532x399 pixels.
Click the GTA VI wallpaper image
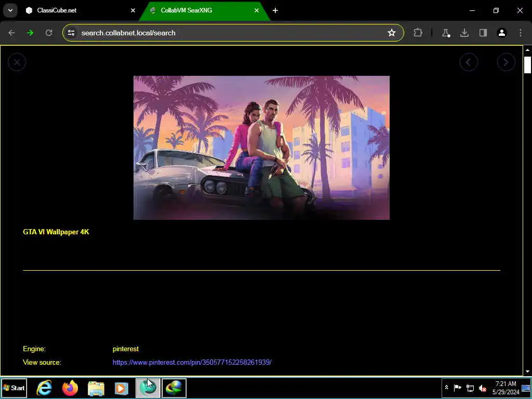click(x=261, y=148)
